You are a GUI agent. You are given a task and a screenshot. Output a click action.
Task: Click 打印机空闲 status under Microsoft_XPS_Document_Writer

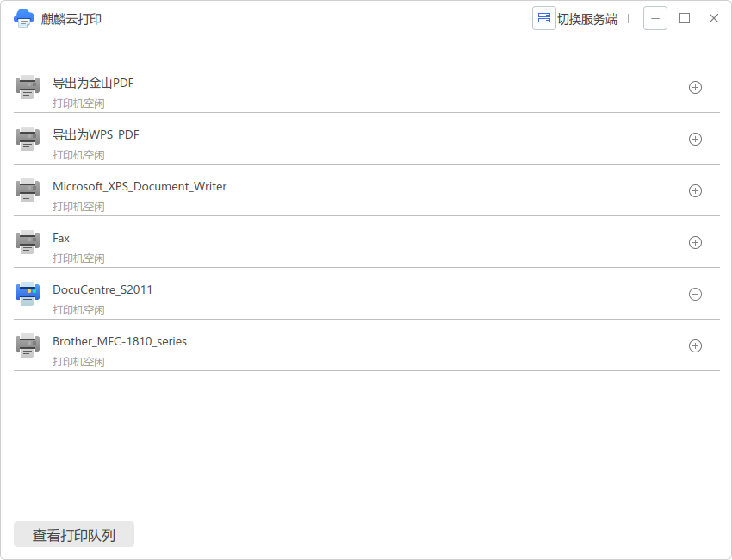point(78,207)
